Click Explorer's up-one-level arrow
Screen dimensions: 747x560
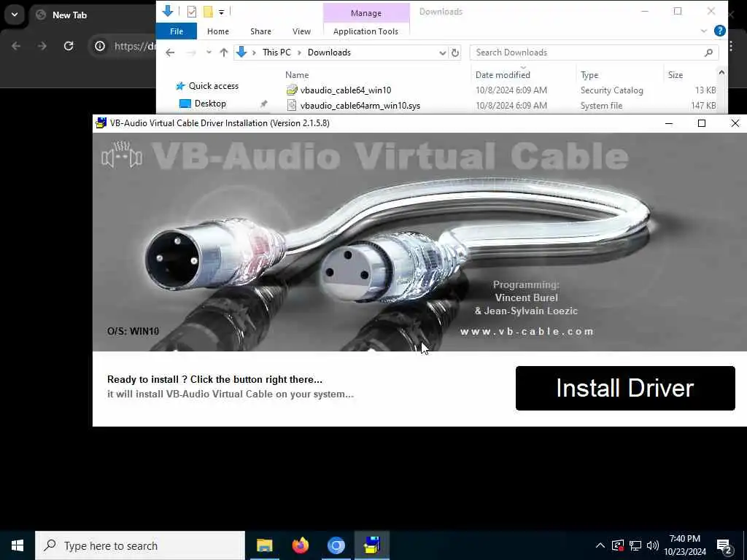click(x=224, y=52)
